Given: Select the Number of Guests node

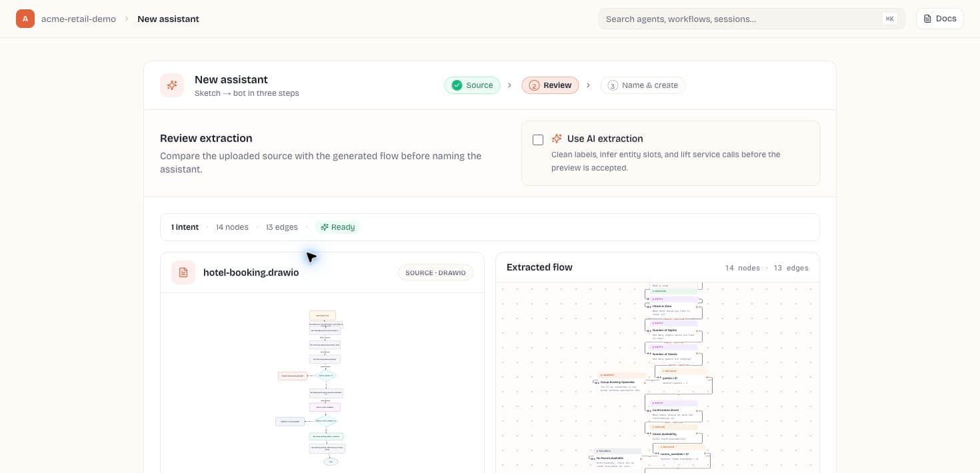Looking at the screenshot, I should pyautogui.click(x=673, y=356).
